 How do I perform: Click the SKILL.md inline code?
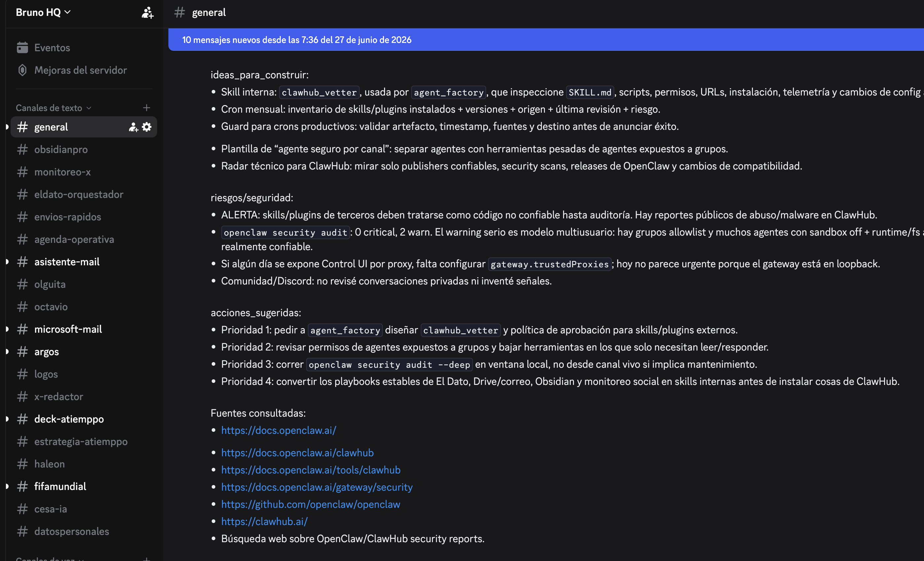[x=590, y=92]
